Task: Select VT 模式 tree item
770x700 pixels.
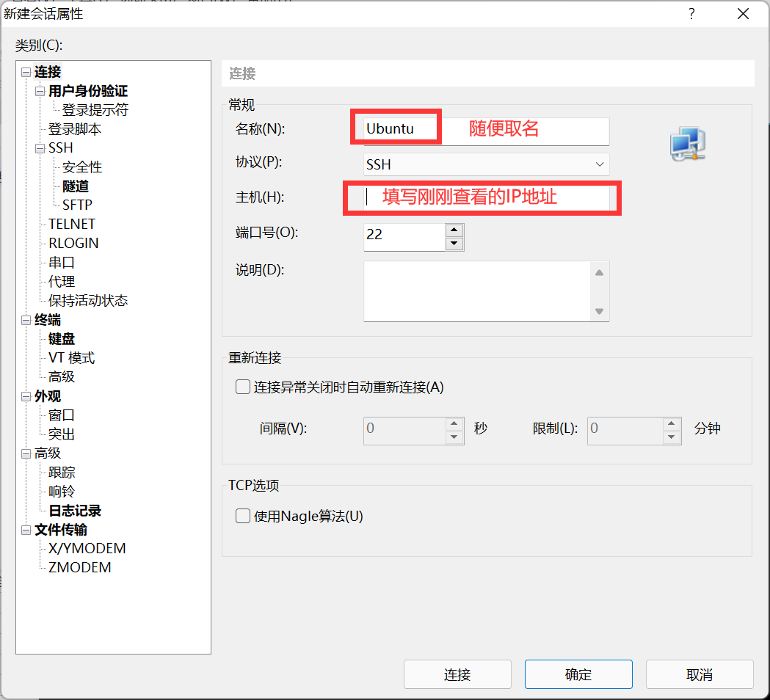Action: click(x=72, y=358)
